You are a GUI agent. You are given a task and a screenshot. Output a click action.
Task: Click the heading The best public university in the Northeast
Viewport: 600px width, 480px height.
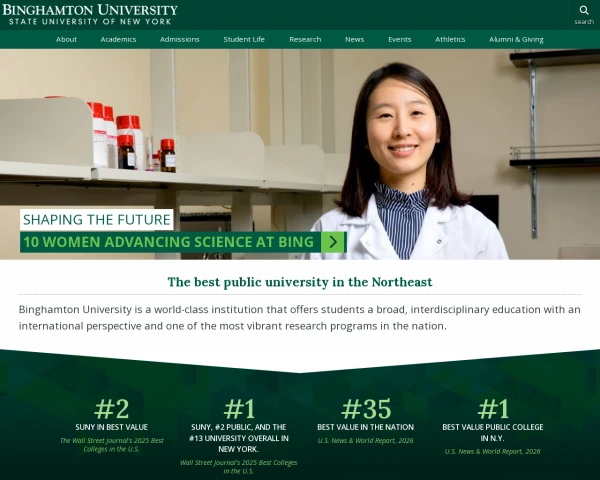(x=300, y=282)
